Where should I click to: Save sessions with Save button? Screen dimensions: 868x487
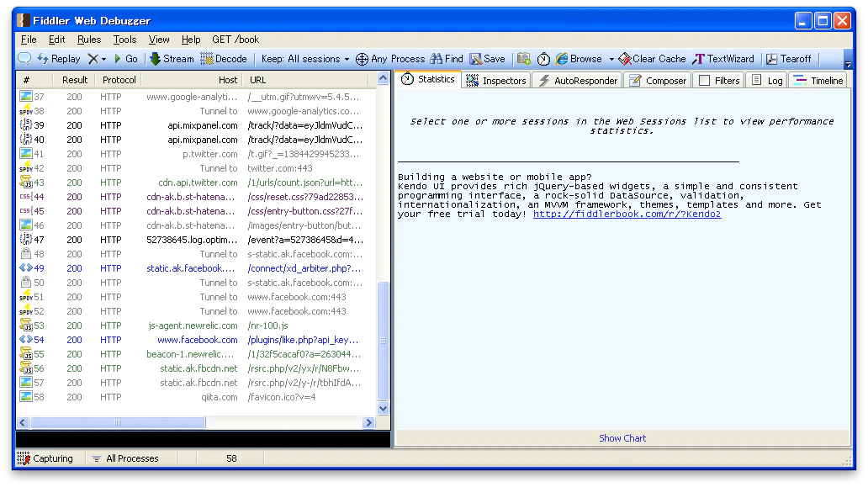[487, 59]
